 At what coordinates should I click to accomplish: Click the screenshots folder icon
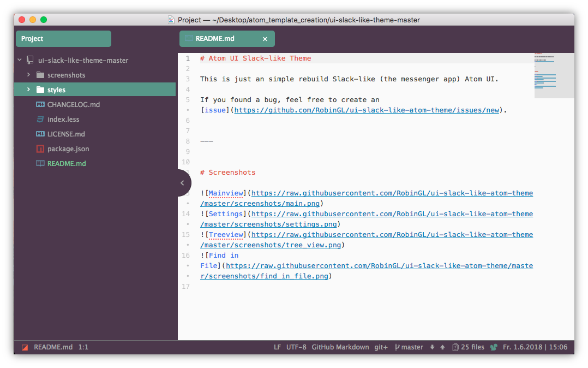pos(40,75)
